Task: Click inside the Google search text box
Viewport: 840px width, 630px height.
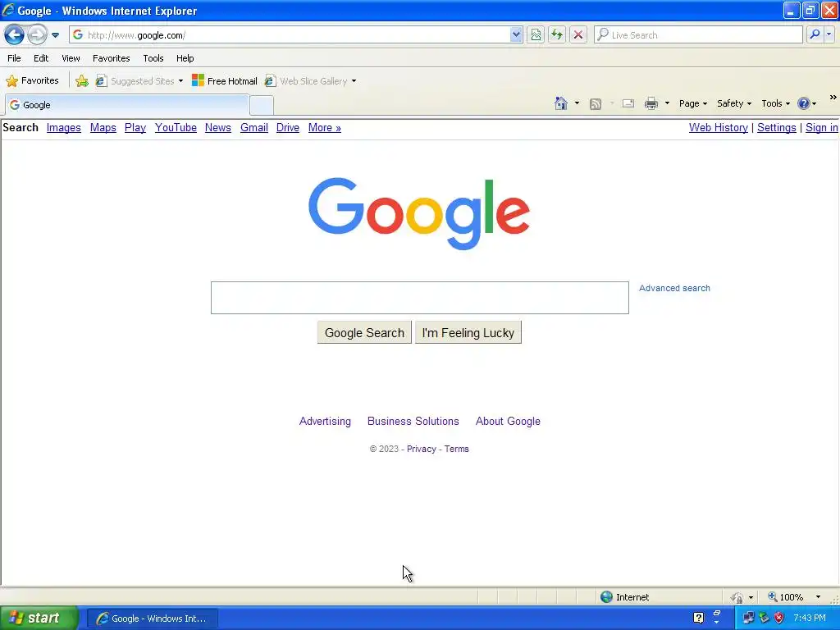Action: pos(419,298)
